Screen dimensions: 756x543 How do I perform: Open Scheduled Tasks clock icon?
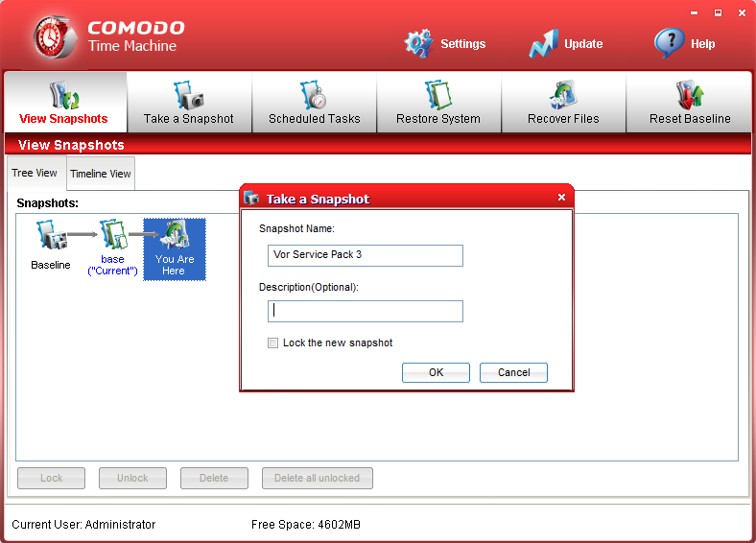coord(314,96)
